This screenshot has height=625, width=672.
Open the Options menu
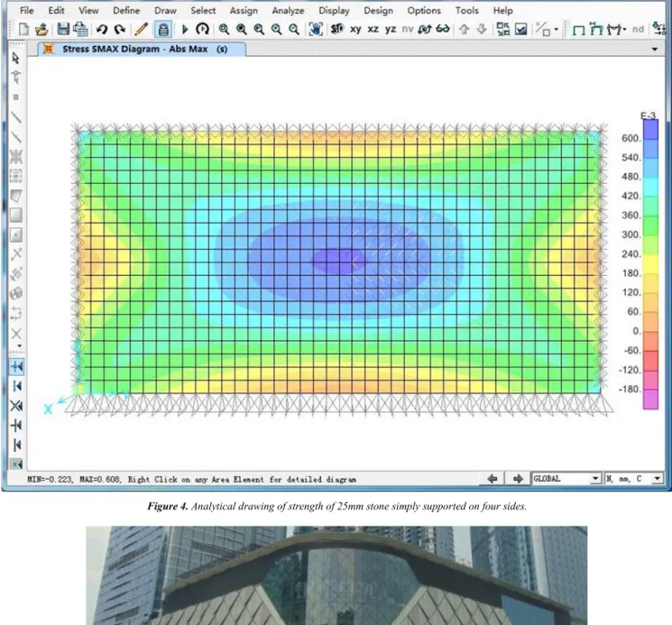click(424, 10)
